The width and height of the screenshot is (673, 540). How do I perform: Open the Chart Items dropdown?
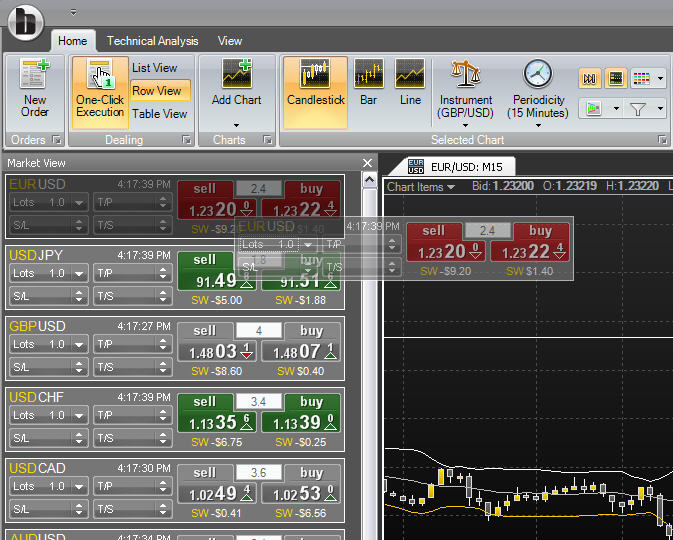click(x=421, y=187)
